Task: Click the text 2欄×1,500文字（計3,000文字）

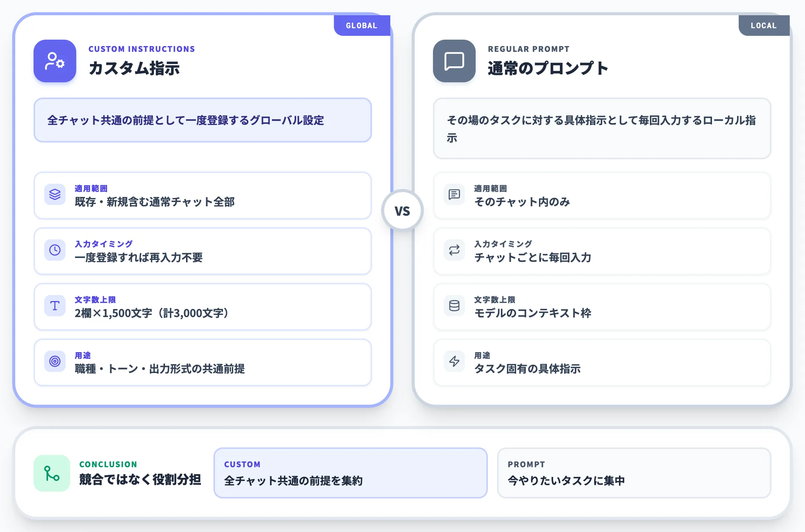Action: tap(152, 313)
